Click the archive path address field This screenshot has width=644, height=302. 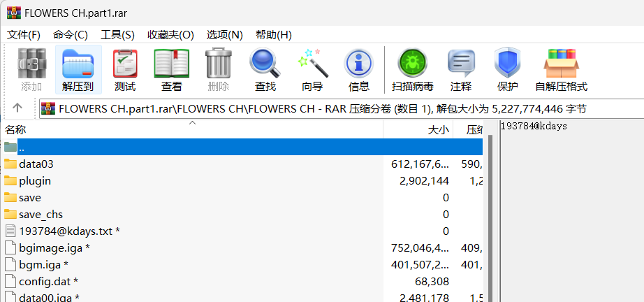tap(335, 108)
